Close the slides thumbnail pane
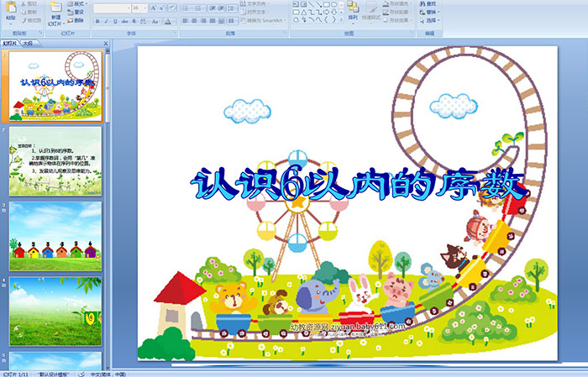This screenshot has width=588, height=377. click(x=106, y=44)
